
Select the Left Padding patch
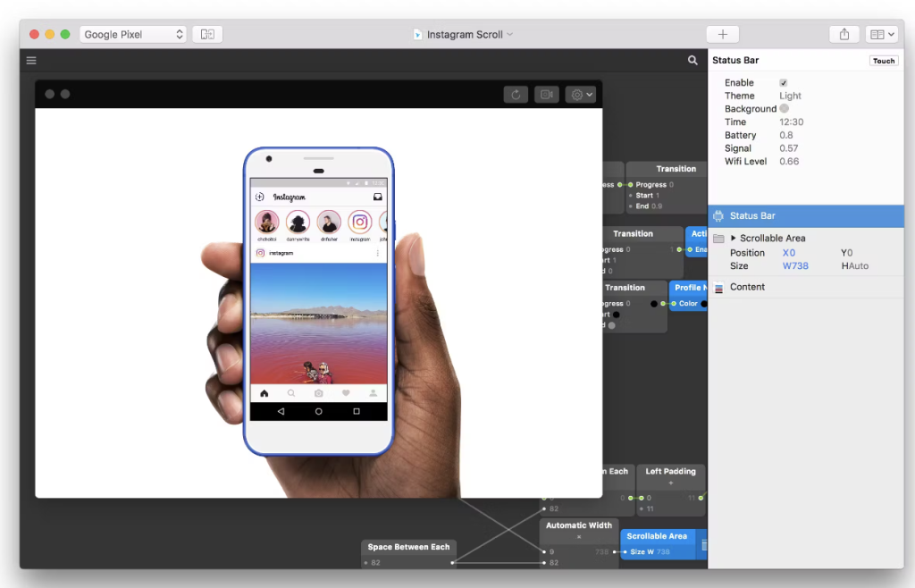point(670,471)
